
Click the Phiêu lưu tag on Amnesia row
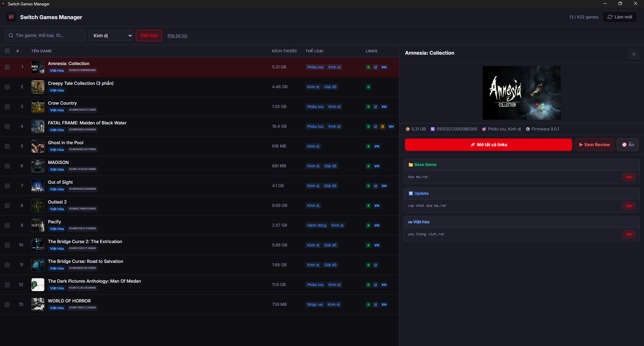tap(315, 67)
